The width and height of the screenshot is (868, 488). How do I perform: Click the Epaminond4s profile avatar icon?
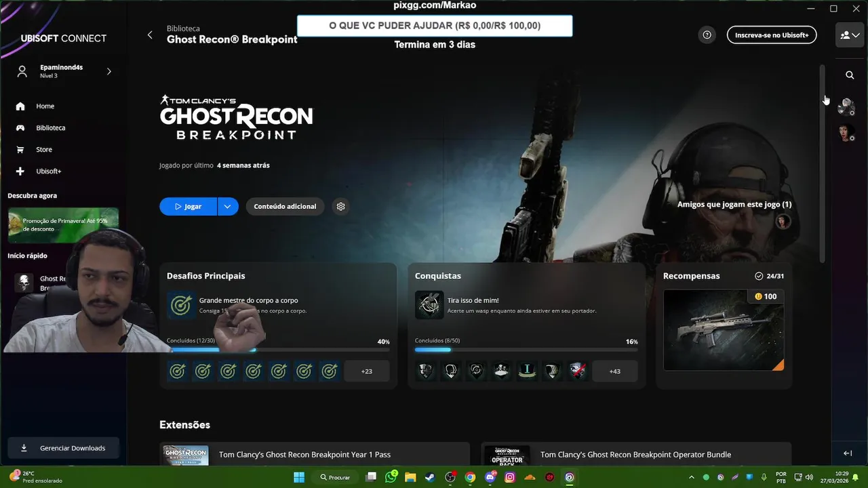point(22,71)
